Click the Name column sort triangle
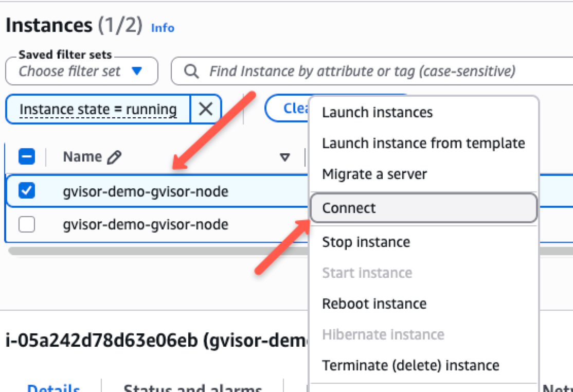The image size is (573, 392). tap(284, 157)
